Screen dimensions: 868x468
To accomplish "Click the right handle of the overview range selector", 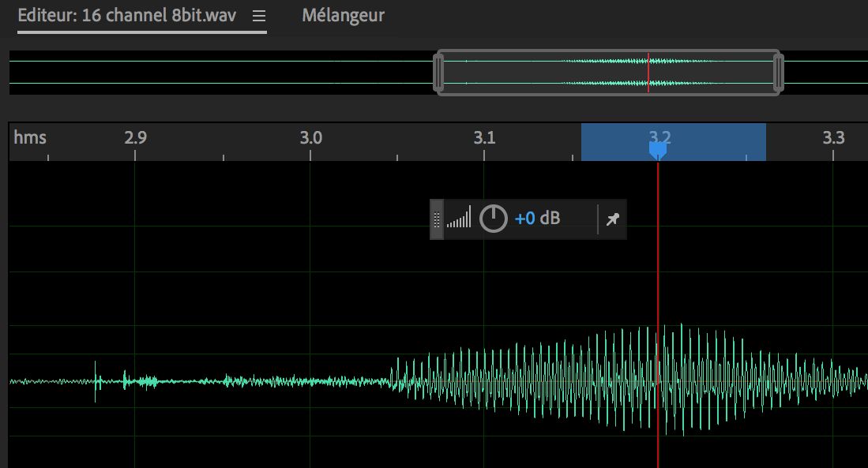I will pyautogui.click(x=780, y=72).
